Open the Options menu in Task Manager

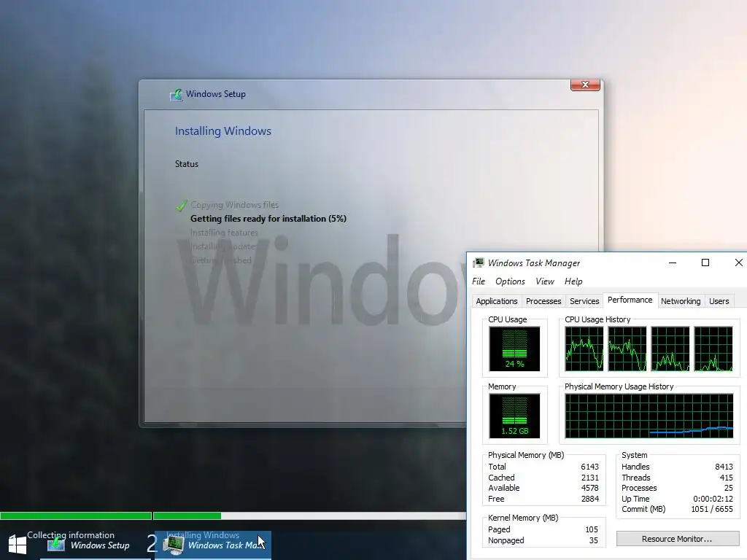510,281
